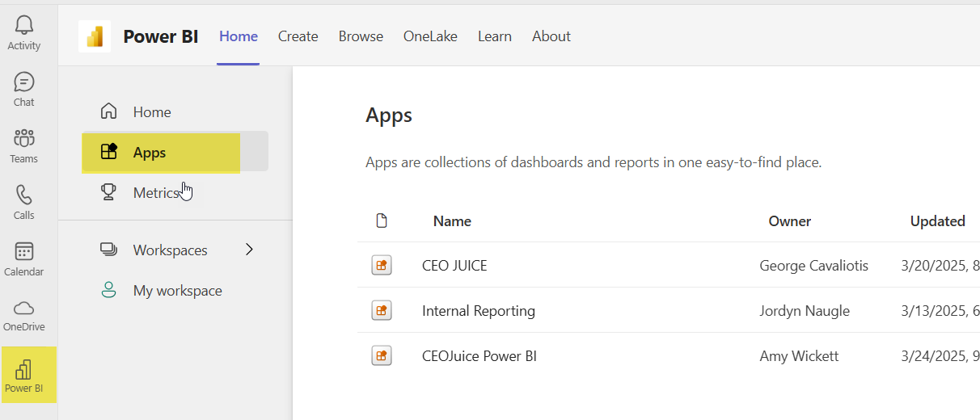Open Calendar in the sidebar
The image size is (980, 420).
[x=24, y=259]
